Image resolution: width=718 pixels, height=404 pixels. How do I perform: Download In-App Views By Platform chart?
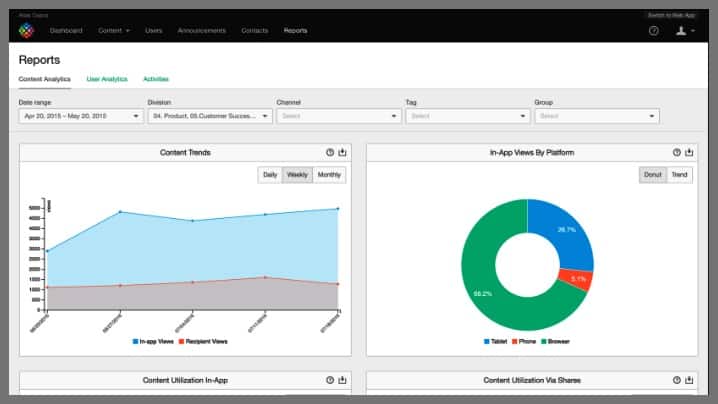(x=689, y=152)
